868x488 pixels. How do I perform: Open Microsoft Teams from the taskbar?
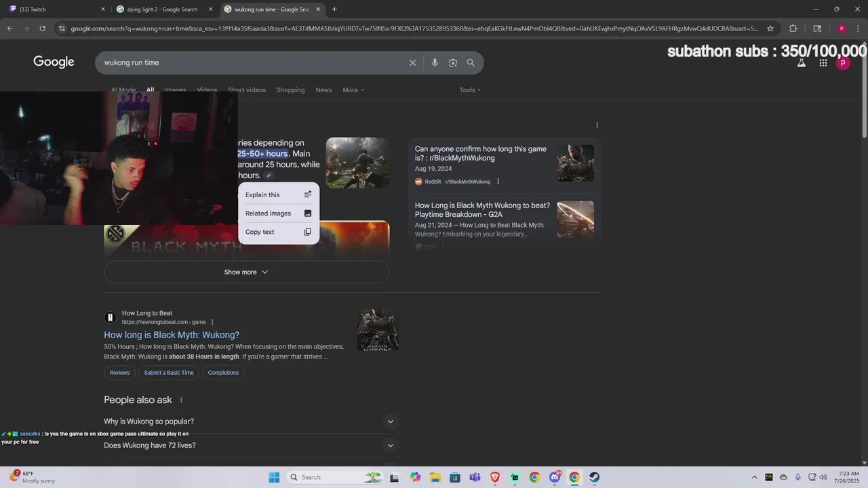475,477
